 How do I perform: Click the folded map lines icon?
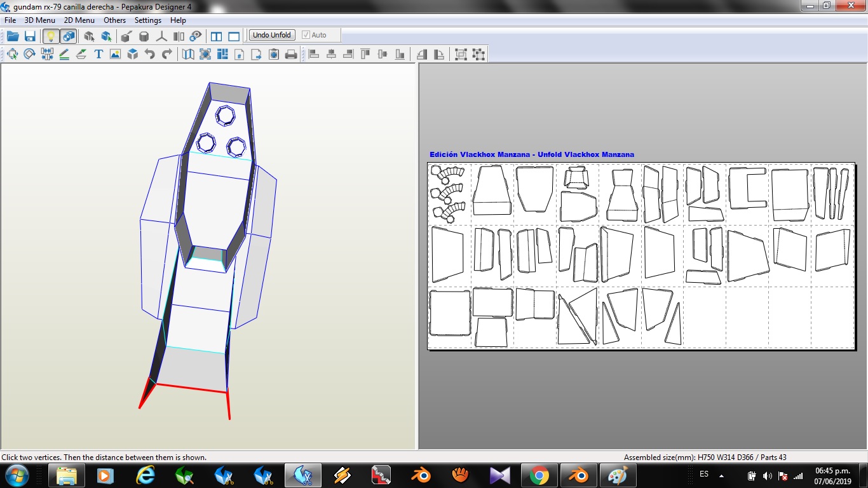(x=188, y=54)
